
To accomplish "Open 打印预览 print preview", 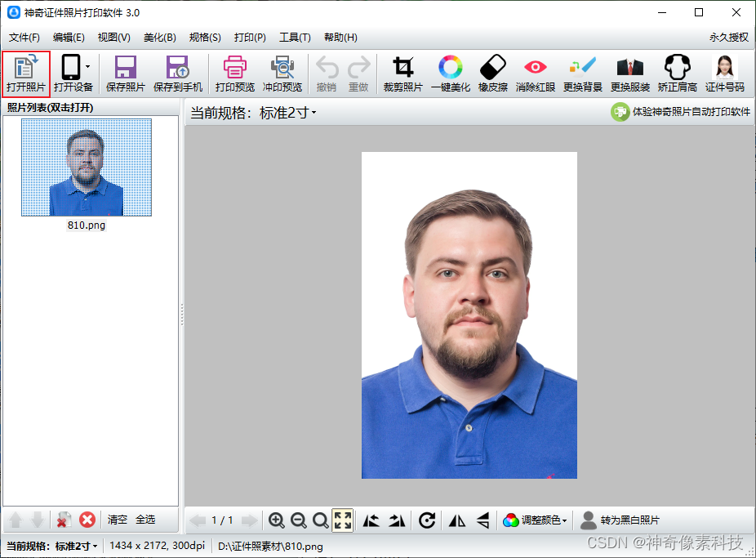I will (x=235, y=74).
